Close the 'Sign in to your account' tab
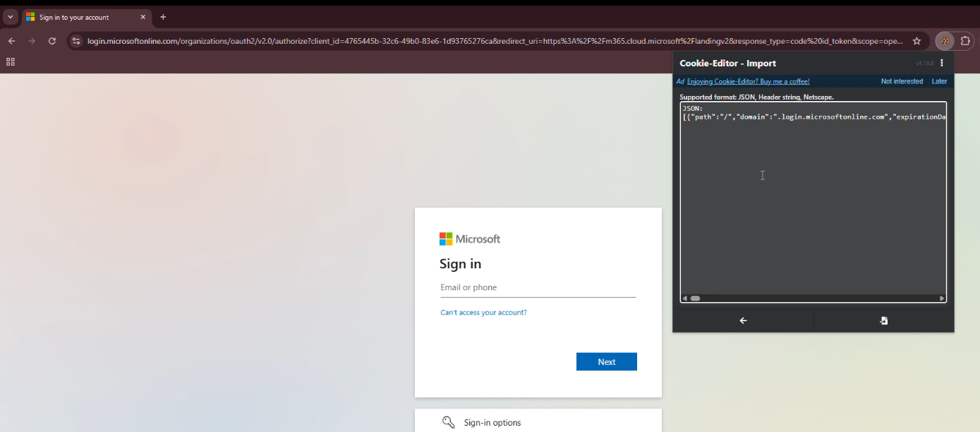Image resolution: width=980 pixels, height=432 pixels. pyautogui.click(x=143, y=17)
